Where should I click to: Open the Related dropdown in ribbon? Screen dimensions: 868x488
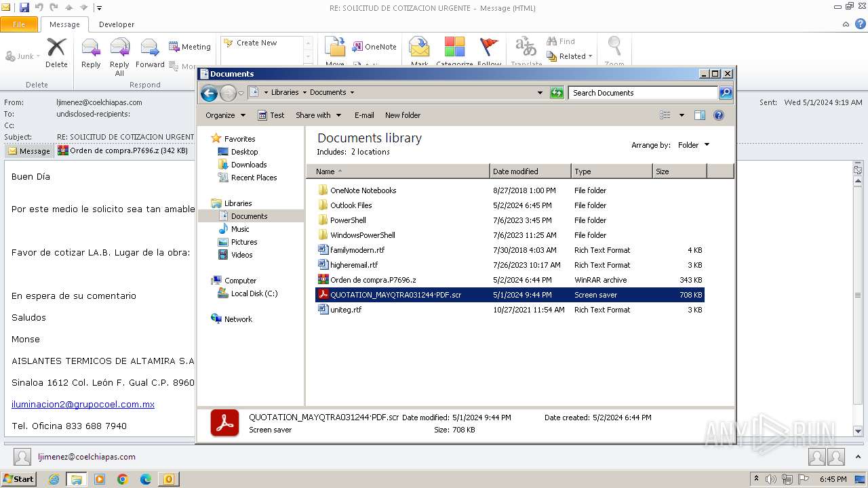point(570,56)
